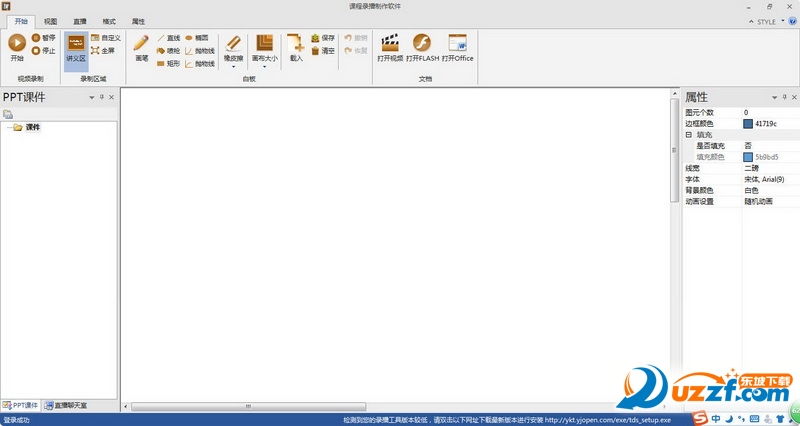This screenshot has height=426, width=800.
Task: Open the 属性 panel options dropdown
Action: pyautogui.click(x=774, y=97)
